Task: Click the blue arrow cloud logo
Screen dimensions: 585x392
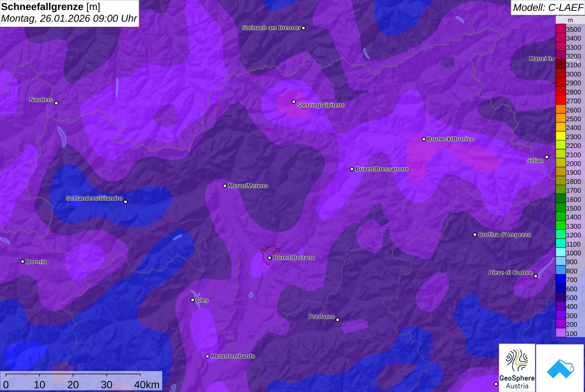Action: pyautogui.click(x=560, y=368)
